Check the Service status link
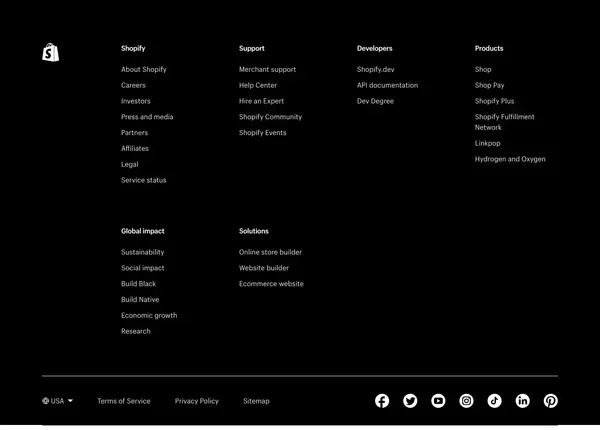 pos(143,180)
